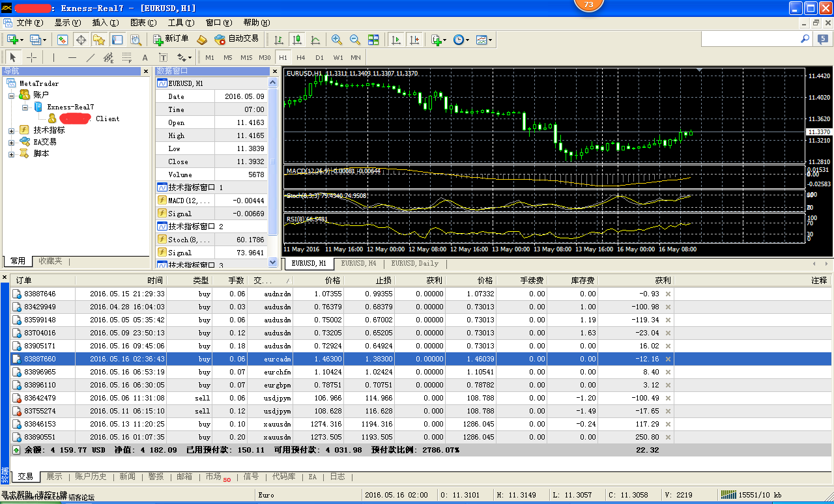Viewport: 834px width, 504px height.
Task: Set timeframe to M15
Action: [x=246, y=57]
